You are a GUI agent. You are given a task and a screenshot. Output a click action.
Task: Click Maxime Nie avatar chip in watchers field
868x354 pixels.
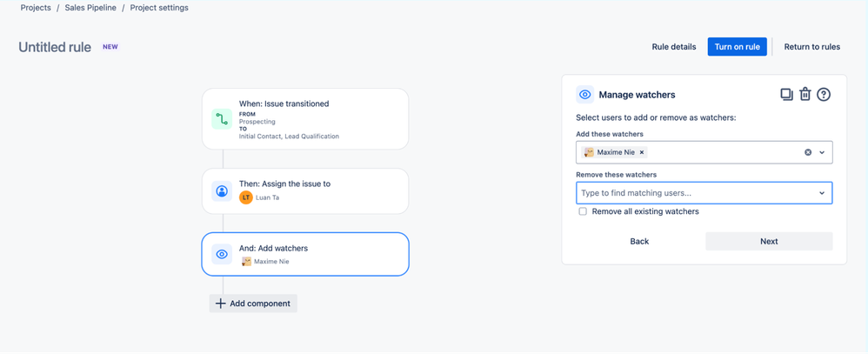589,152
